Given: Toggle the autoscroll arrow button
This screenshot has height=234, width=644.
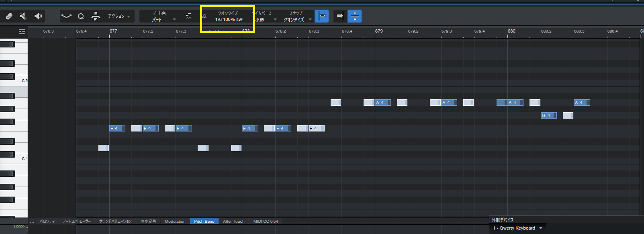Looking at the screenshot, I should point(340,16).
